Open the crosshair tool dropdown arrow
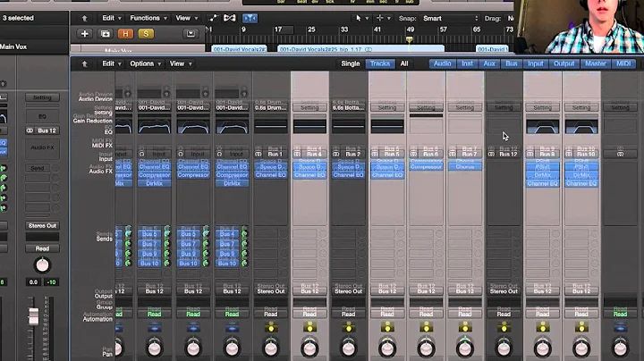This screenshot has height=361, width=644. 388,19
